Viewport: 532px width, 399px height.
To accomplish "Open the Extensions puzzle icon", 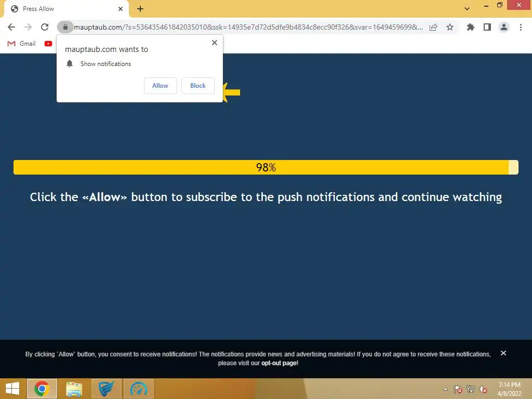I will [x=470, y=27].
